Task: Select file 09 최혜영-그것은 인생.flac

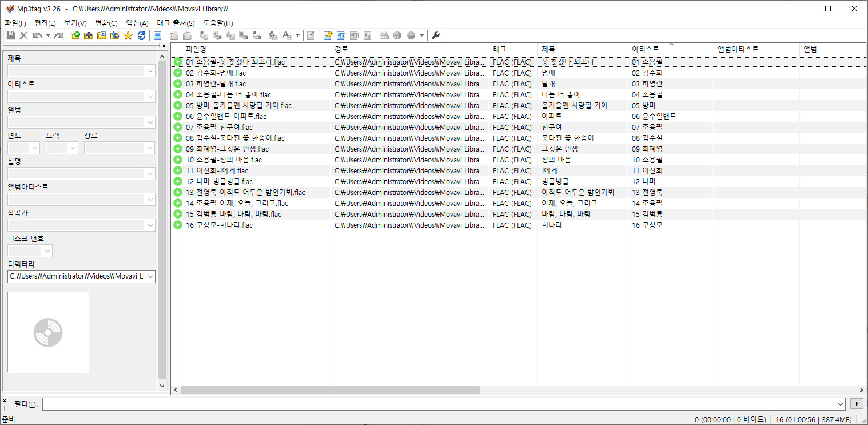Action: [227, 149]
